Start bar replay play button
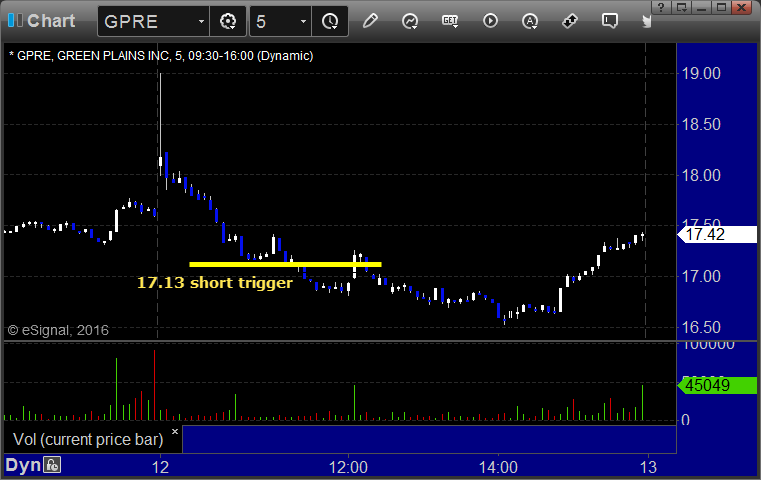This screenshot has height=480, width=761. [x=490, y=21]
